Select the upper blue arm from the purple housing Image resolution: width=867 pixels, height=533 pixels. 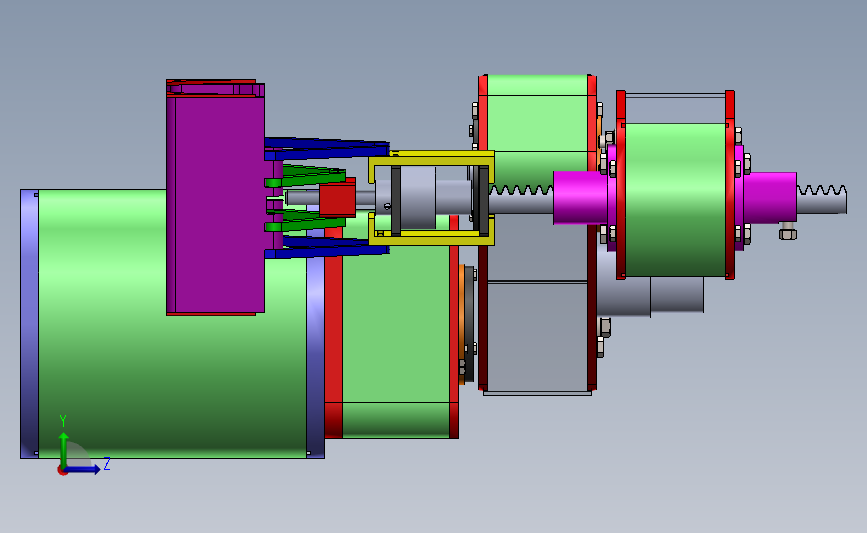(327, 149)
